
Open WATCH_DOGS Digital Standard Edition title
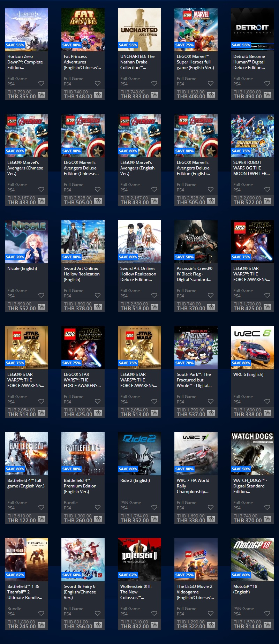click(250, 486)
